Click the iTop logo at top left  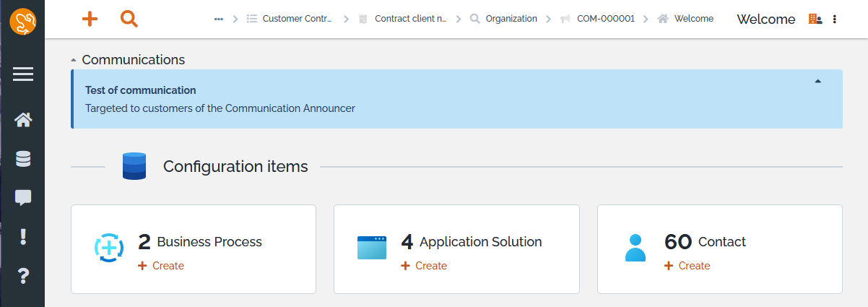pyautogui.click(x=23, y=22)
